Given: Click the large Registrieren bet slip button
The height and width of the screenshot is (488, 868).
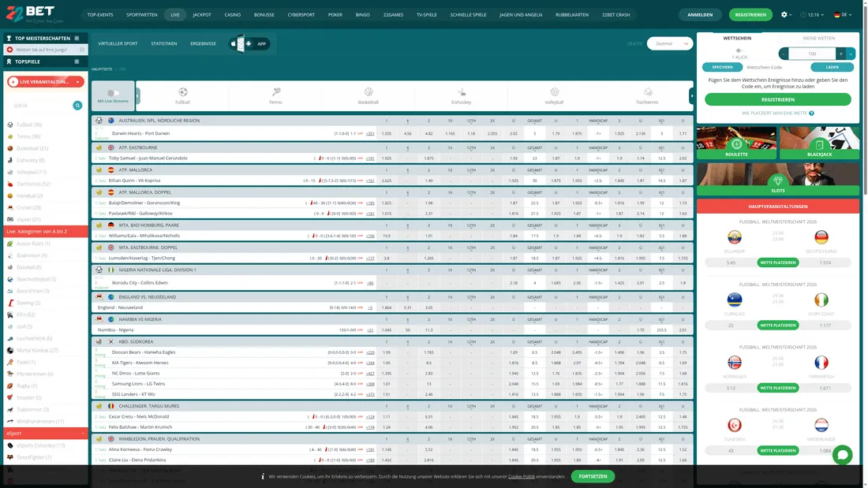Looking at the screenshot, I should tap(778, 99).
